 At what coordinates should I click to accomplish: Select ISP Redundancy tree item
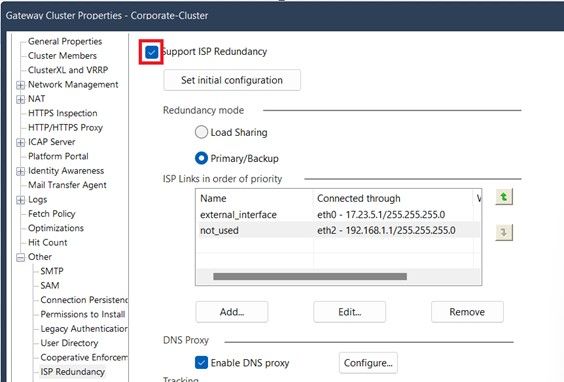pos(73,372)
